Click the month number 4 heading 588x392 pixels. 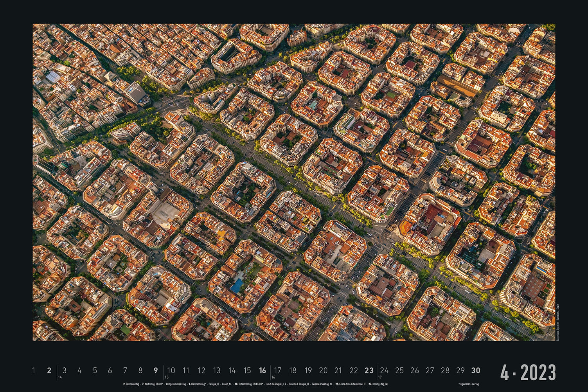click(505, 372)
